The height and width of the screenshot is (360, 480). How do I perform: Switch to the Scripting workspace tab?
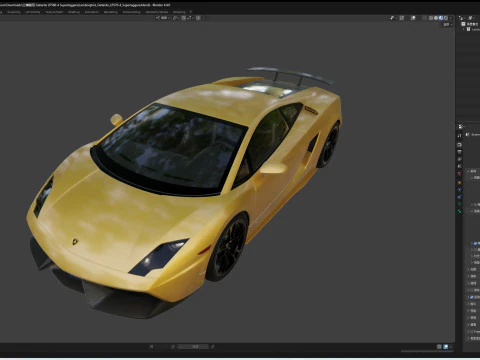[179, 12]
